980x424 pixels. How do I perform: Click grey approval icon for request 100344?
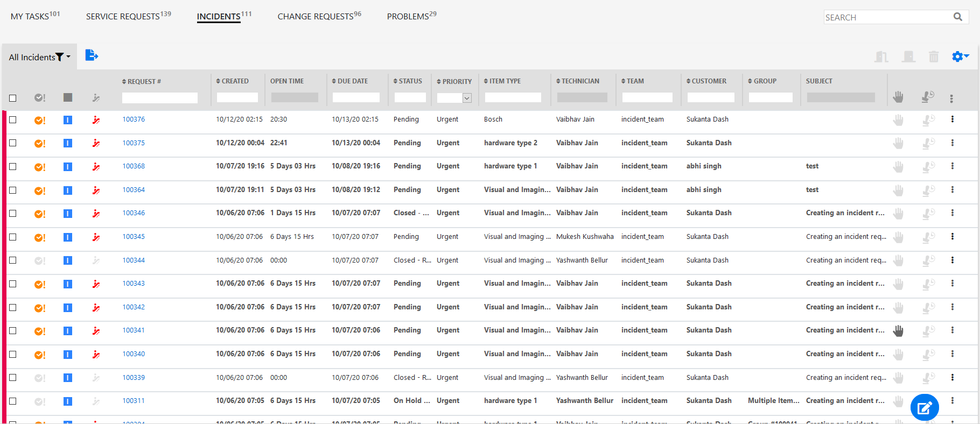click(x=40, y=261)
